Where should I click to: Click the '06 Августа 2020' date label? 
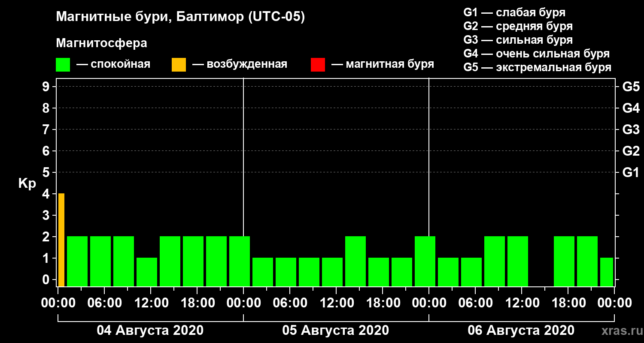click(521, 331)
